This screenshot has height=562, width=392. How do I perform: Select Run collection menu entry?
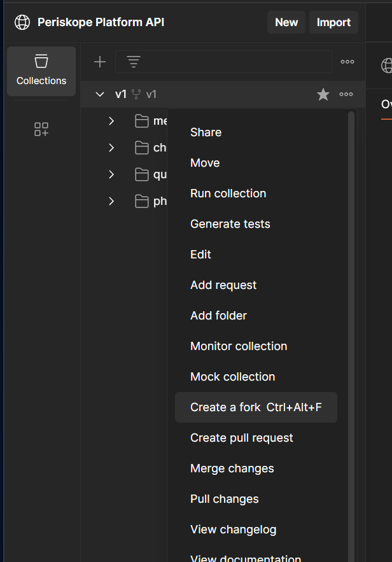click(256, 193)
